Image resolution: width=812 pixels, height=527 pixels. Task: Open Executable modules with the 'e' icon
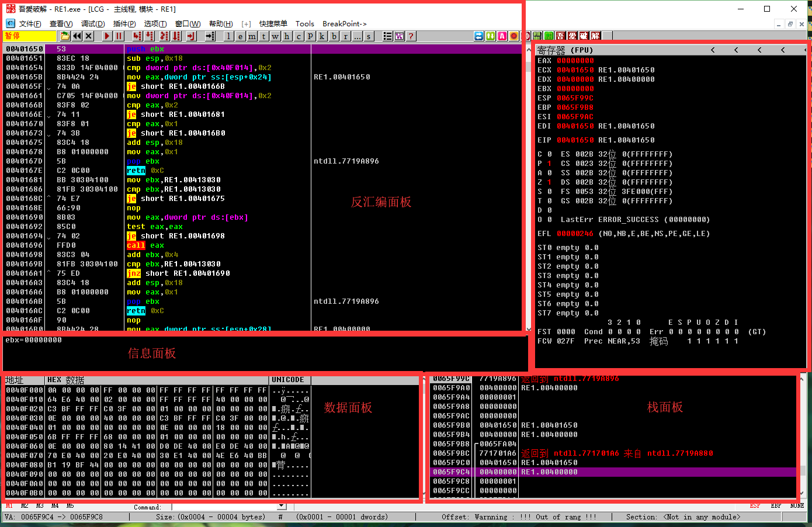(x=240, y=36)
